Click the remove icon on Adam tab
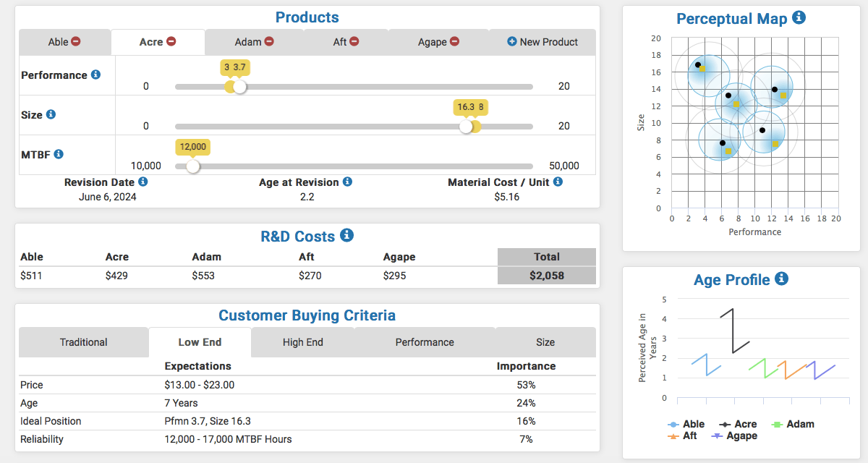This screenshot has height=463, width=868. point(269,42)
